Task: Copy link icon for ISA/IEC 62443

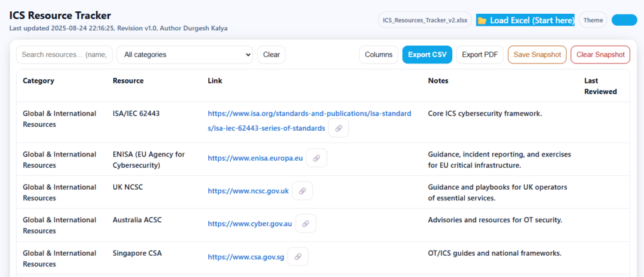Action: [x=338, y=128]
